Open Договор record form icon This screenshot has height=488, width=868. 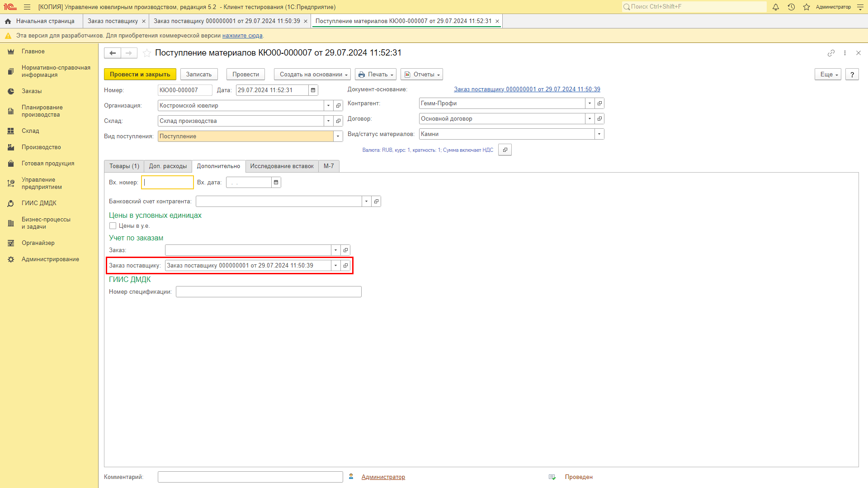pyautogui.click(x=599, y=118)
